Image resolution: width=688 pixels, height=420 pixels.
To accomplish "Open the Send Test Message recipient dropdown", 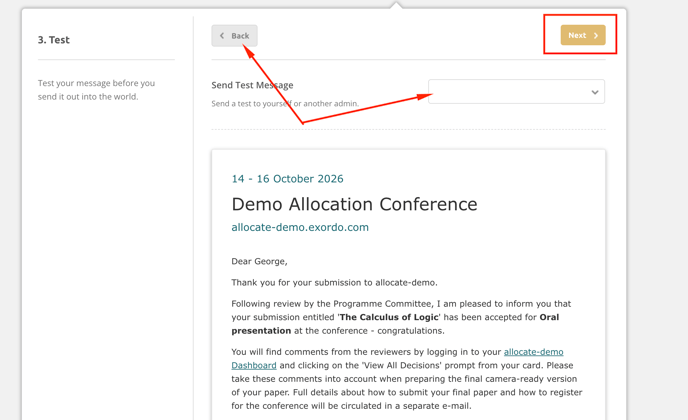I will [510, 92].
